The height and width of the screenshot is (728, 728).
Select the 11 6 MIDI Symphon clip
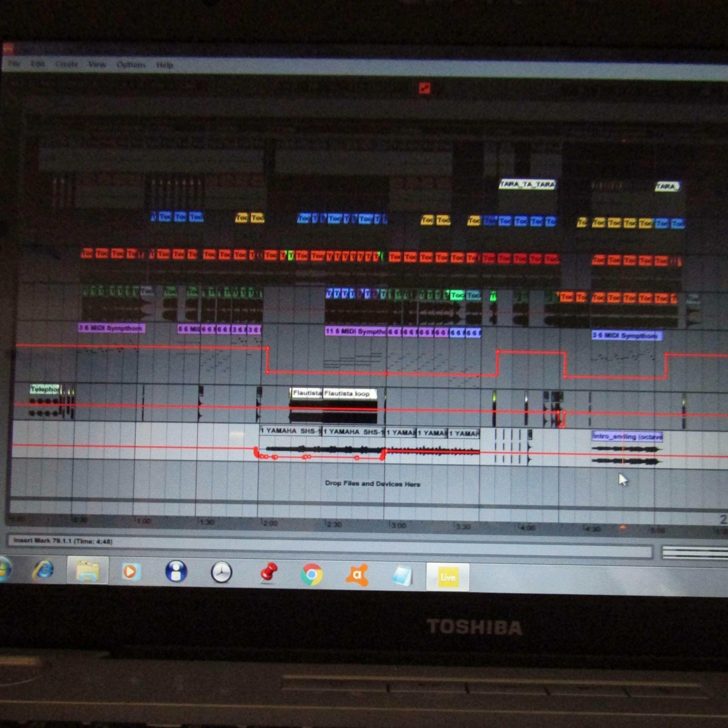[356, 331]
